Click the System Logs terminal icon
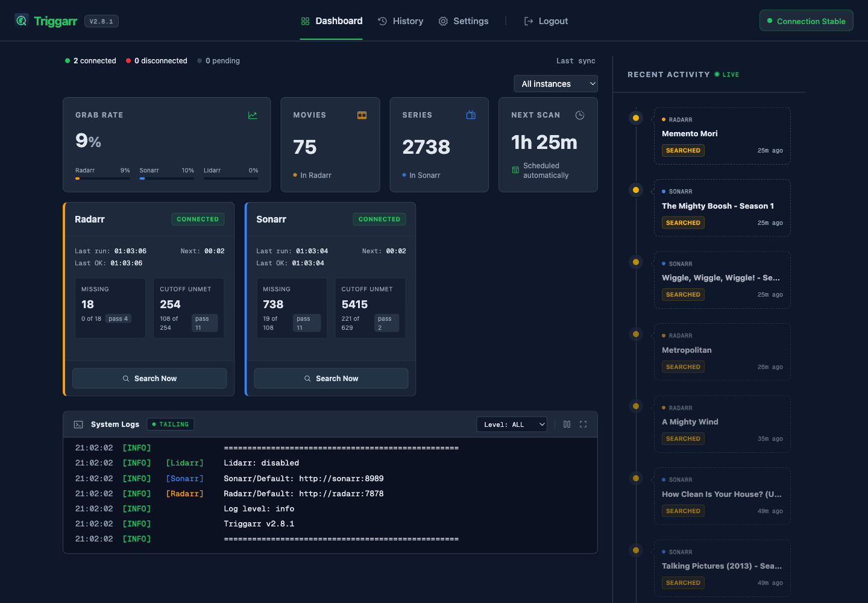 point(78,425)
